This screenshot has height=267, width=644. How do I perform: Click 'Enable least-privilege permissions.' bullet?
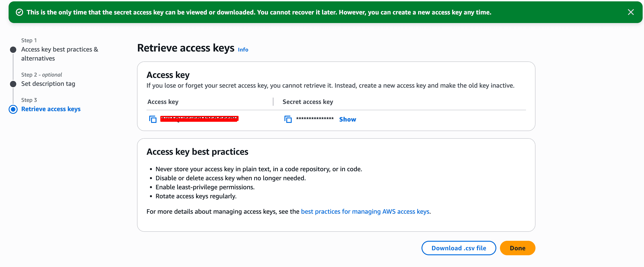pos(205,187)
